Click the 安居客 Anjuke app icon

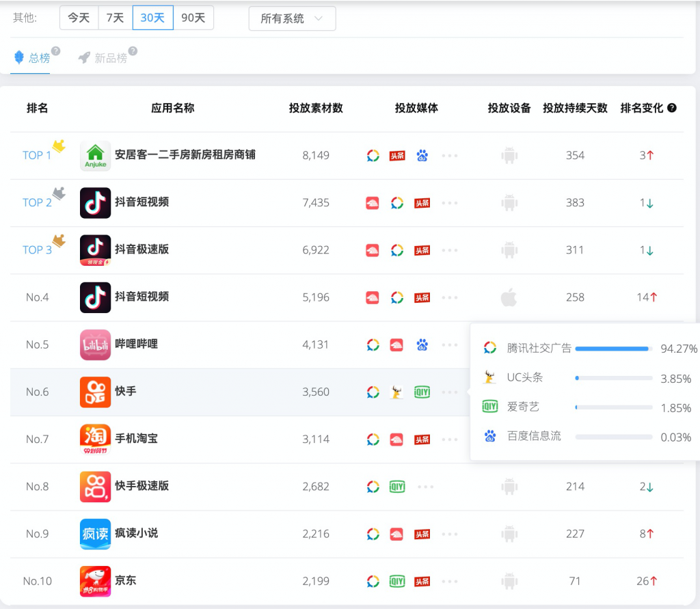tap(95, 155)
